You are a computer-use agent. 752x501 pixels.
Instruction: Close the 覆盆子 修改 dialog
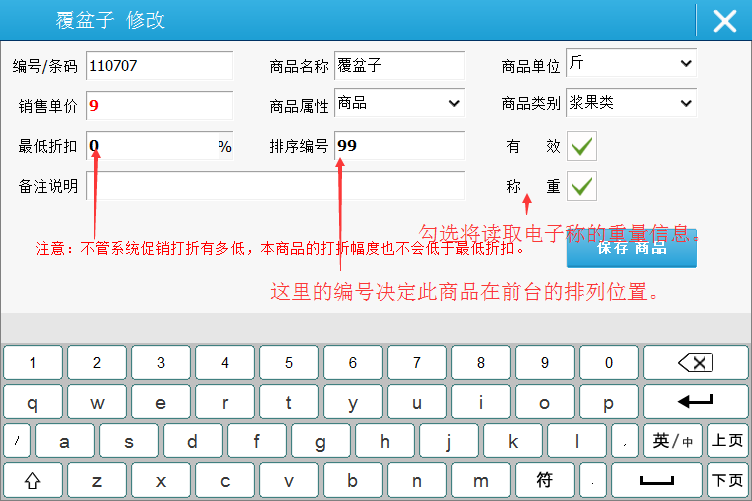(724, 21)
